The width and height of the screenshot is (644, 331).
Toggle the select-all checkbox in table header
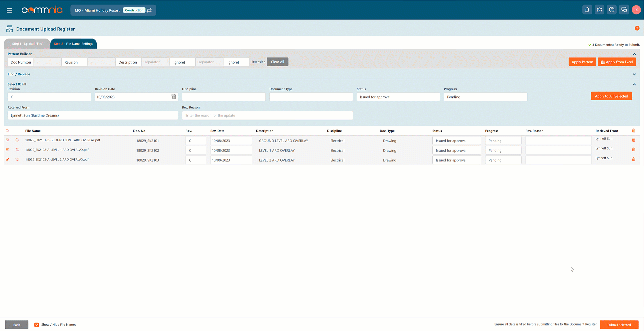[x=7, y=131]
